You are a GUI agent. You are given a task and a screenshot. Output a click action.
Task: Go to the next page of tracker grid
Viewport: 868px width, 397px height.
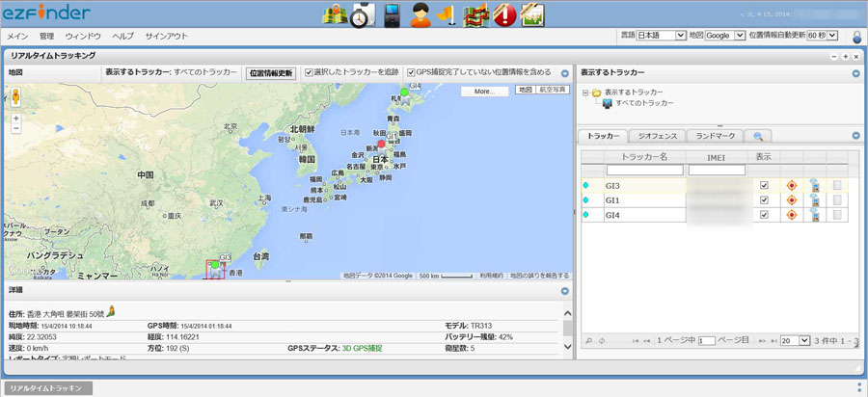pyautogui.click(x=762, y=341)
